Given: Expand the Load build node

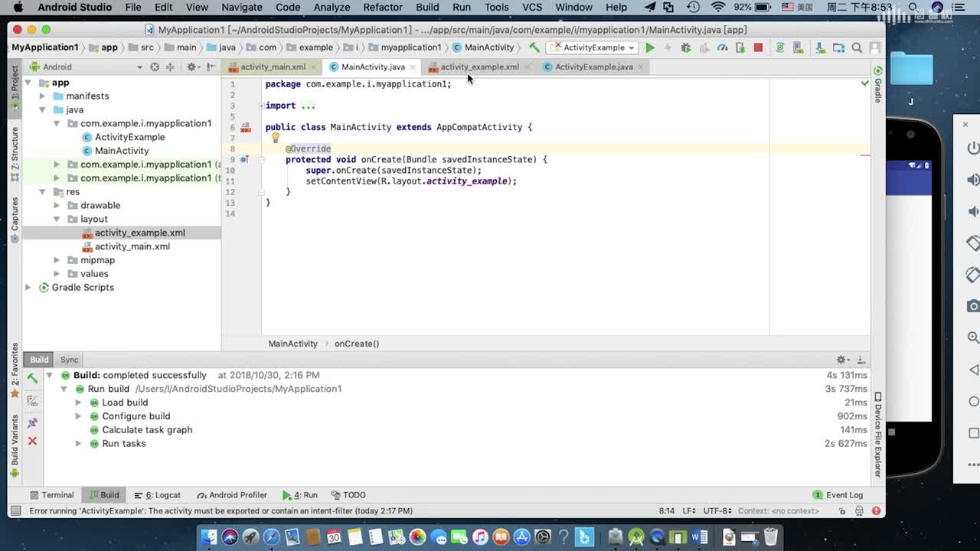Looking at the screenshot, I should [78, 403].
